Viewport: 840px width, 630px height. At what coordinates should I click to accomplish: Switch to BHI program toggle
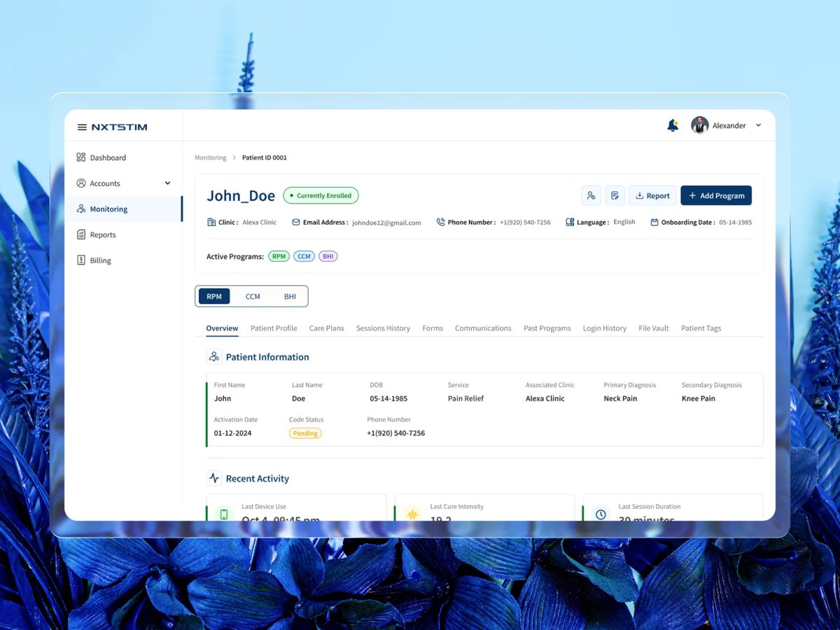click(x=290, y=296)
